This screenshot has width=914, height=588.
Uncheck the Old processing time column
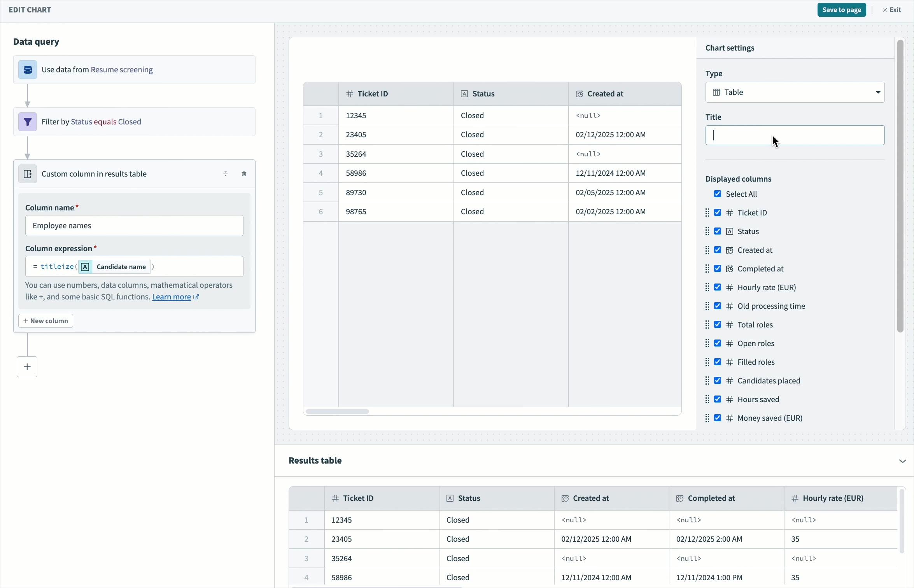click(718, 306)
